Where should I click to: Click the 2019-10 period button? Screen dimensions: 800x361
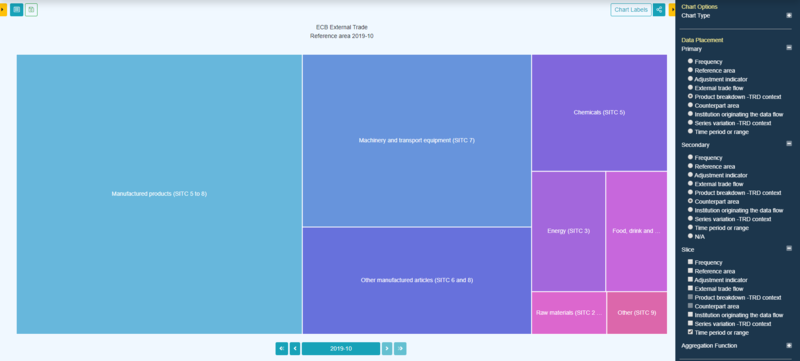click(x=341, y=349)
